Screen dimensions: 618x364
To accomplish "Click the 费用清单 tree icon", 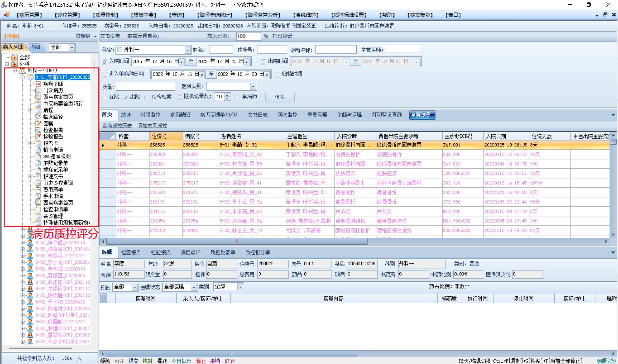I will 38,190.
